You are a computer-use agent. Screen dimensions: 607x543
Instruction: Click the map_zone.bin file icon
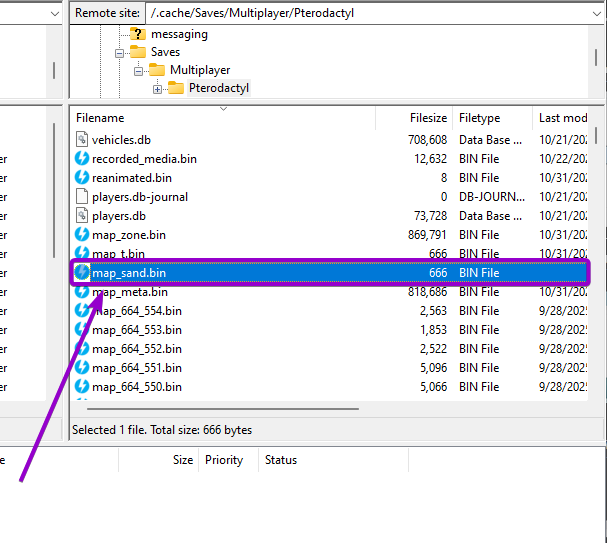pos(82,234)
